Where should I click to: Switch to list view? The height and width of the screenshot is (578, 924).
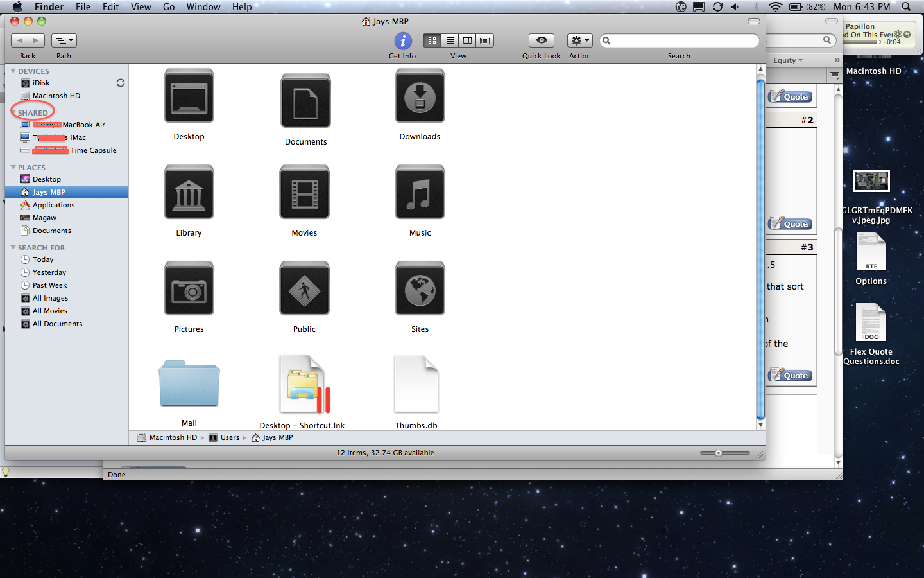pos(450,40)
